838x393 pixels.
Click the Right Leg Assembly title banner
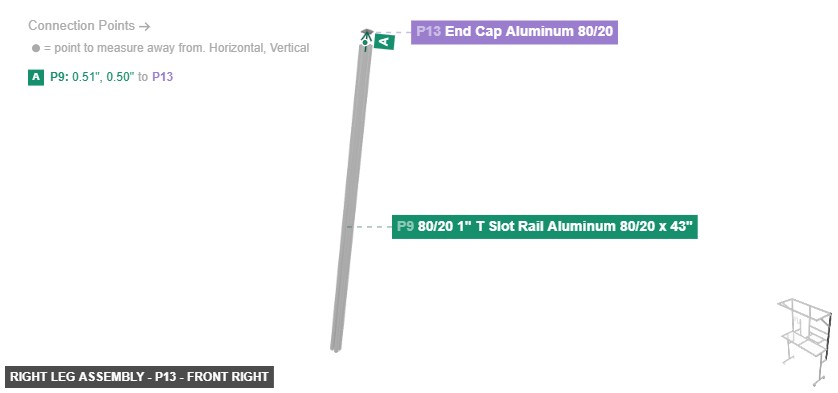(x=139, y=377)
